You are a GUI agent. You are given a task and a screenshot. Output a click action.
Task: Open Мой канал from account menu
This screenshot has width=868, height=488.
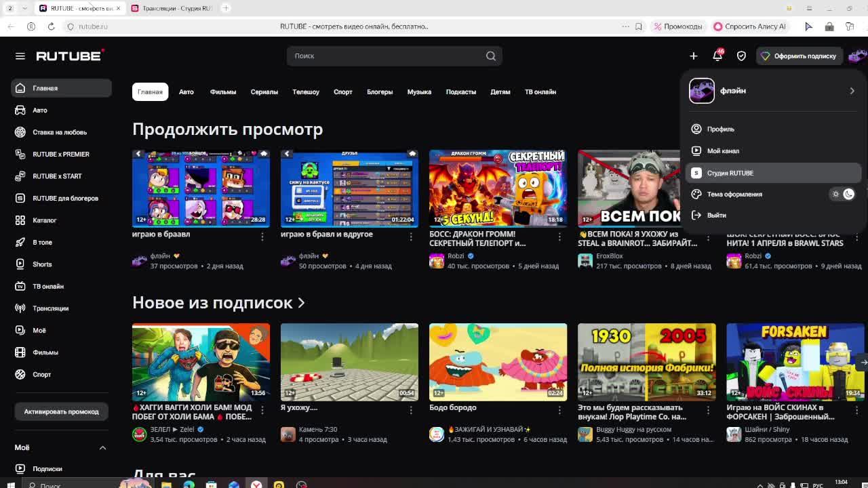pyautogui.click(x=773, y=150)
